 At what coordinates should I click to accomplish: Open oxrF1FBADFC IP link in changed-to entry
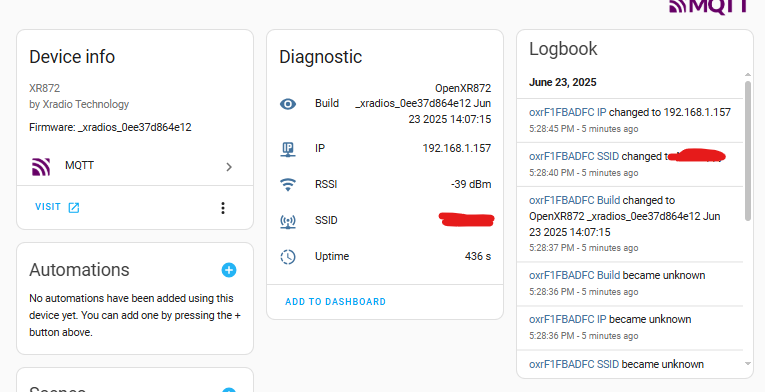coord(567,112)
